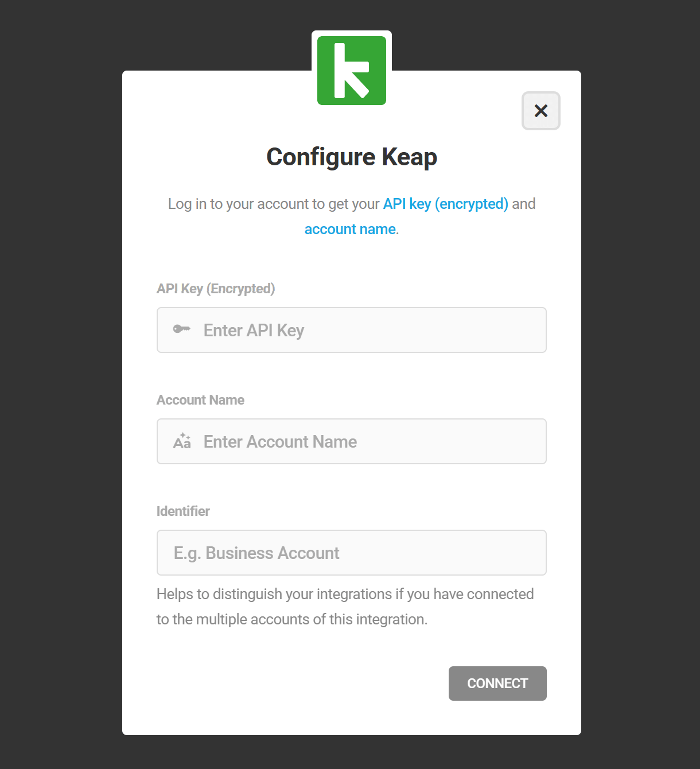
Task: Click the CONNECT button
Action: coord(497,683)
